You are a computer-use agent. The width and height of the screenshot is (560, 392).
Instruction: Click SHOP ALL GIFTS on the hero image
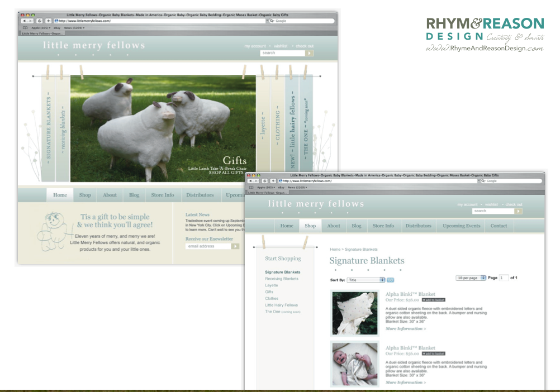click(x=226, y=173)
